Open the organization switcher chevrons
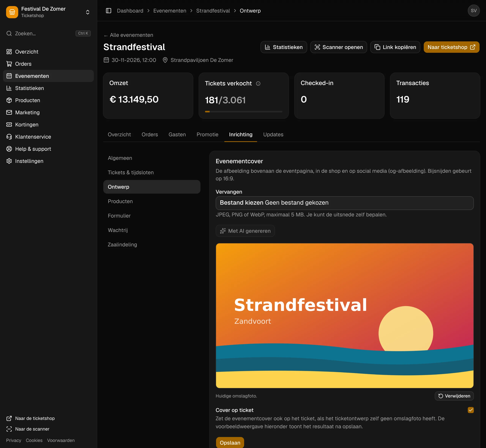The image size is (486, 448). tap(88, 12)
